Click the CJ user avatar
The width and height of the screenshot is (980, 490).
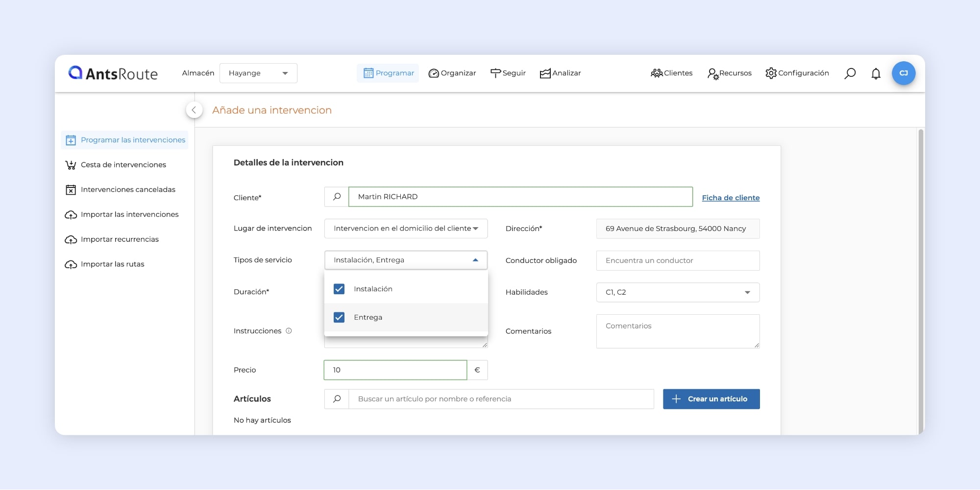(903, 73)
